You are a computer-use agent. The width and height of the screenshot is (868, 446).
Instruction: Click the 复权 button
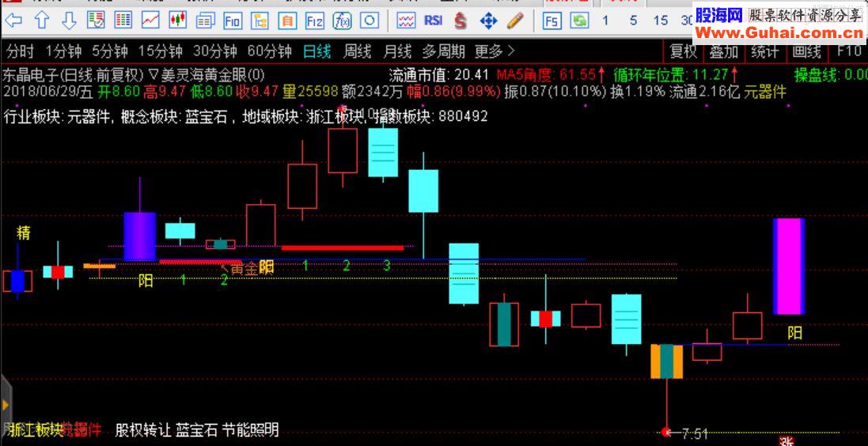point(683,52)
